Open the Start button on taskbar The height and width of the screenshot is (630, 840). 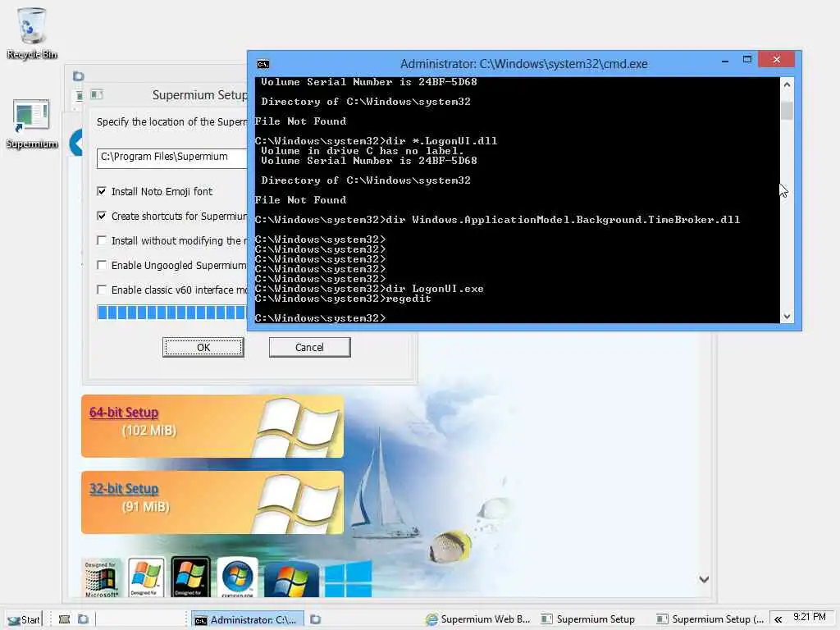pos(24,619)
